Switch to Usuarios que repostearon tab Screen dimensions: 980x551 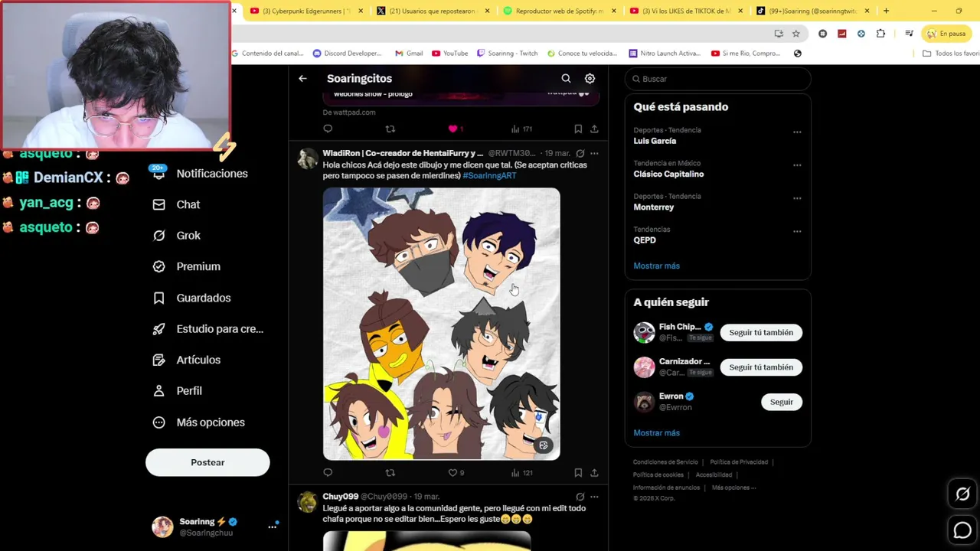pos(433,11)
